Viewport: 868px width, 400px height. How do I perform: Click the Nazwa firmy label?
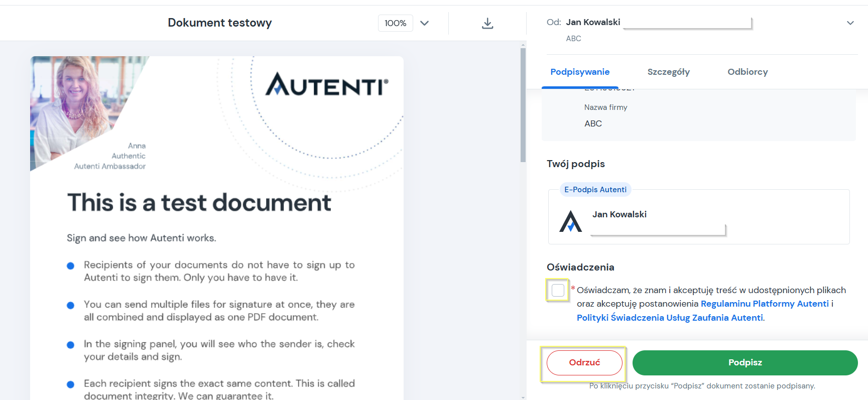point(605,107)
